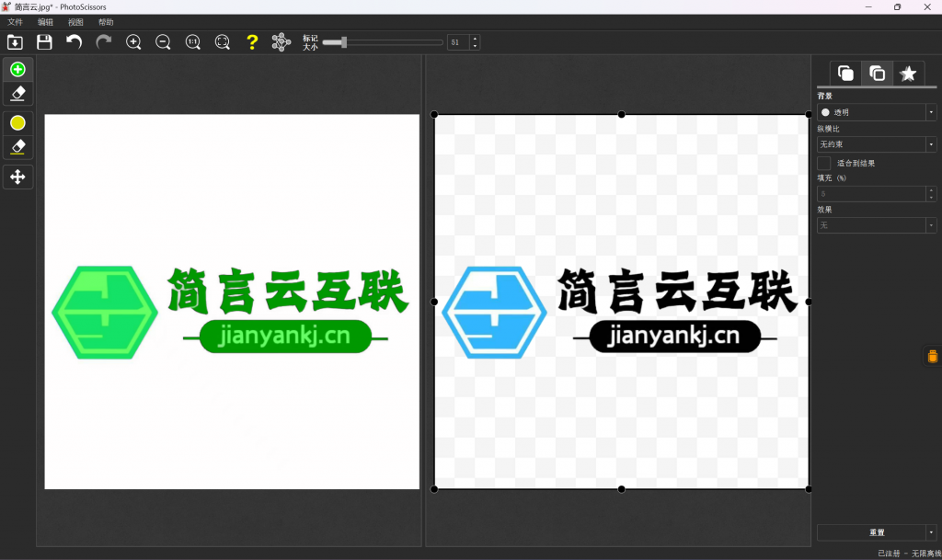Image resolution: width=942 pixels, height=560 pixels.
Task: Increase the marker size with the up arrow
Action: [475, 39]
